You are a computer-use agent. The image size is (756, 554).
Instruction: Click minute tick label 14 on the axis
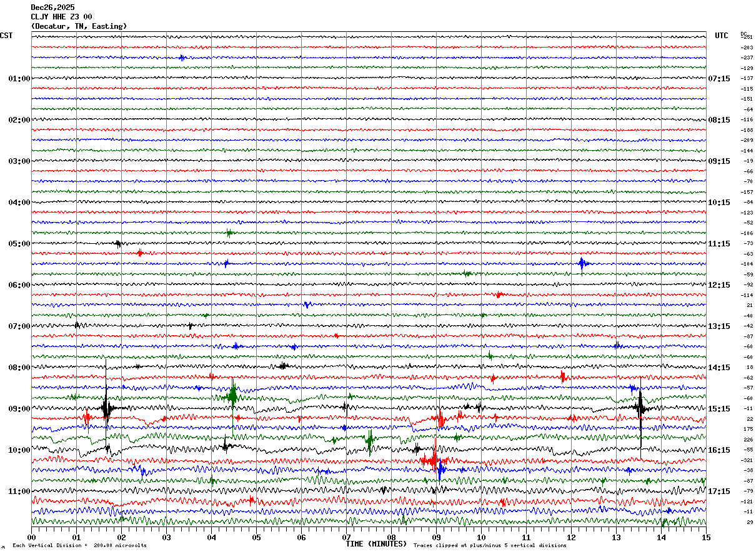click(661, 537)
